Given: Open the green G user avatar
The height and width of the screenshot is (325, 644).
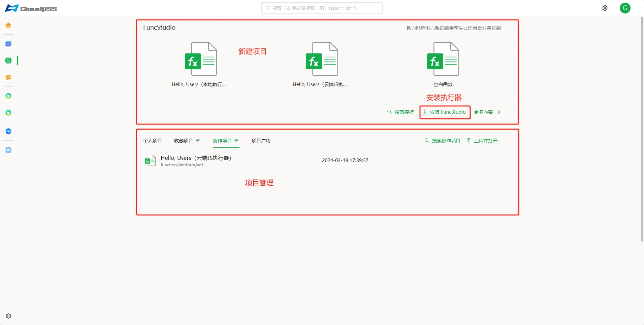Looking at the screenshot, I should [x=625, y=8].
